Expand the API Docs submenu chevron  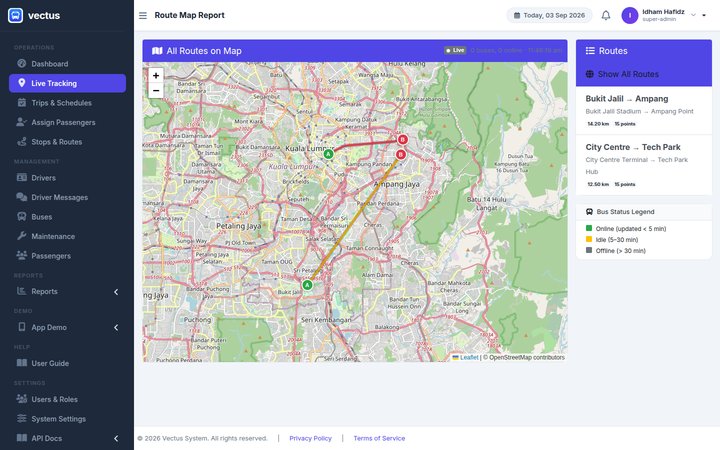[116, 439]
